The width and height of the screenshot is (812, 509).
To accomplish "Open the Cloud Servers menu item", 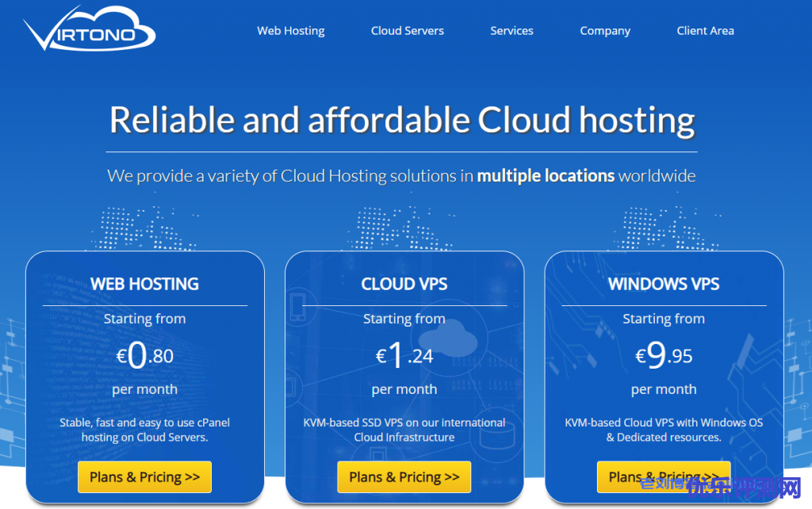I will point(407,31).
